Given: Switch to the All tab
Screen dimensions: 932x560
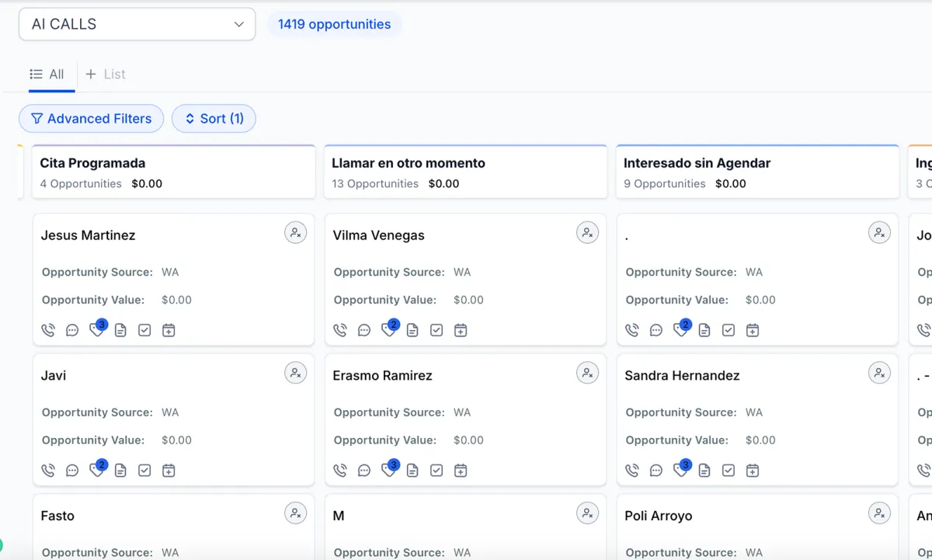Looking at the screenshot, I should (x=47, y=75).
